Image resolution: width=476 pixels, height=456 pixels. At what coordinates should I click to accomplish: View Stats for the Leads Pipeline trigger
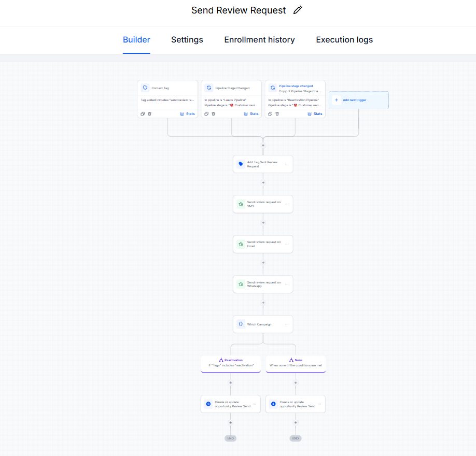pos(251,114)
